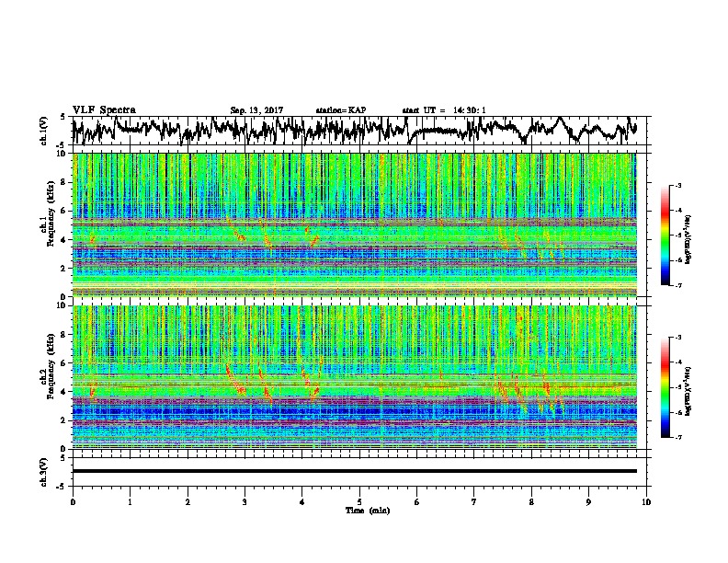This screenshot has width=728, height=563.
Task: Click the ch.1 color bar log(PSD) label
Action: [x=688, y=239]
